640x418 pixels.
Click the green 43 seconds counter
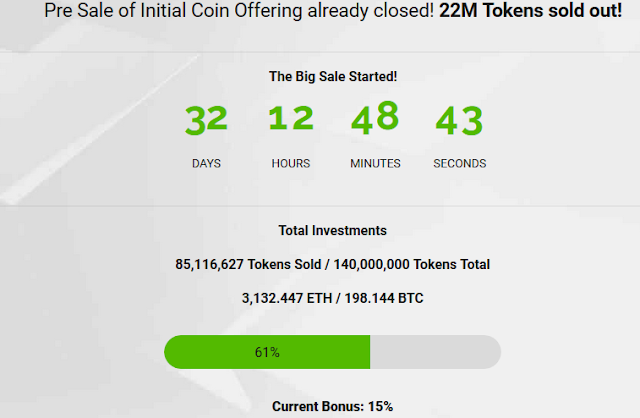point(460,120)
